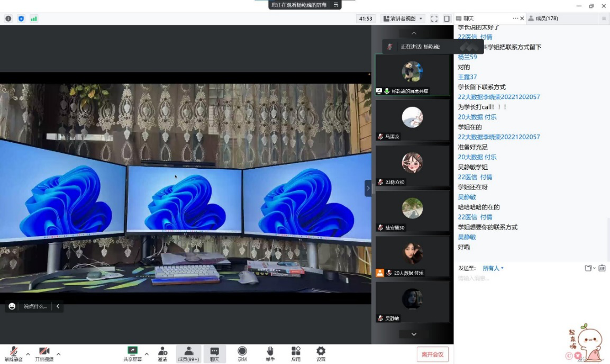Open the right panel hamburger menu
The height and width of the screenshot is (364, 610).
click(604, 19)
